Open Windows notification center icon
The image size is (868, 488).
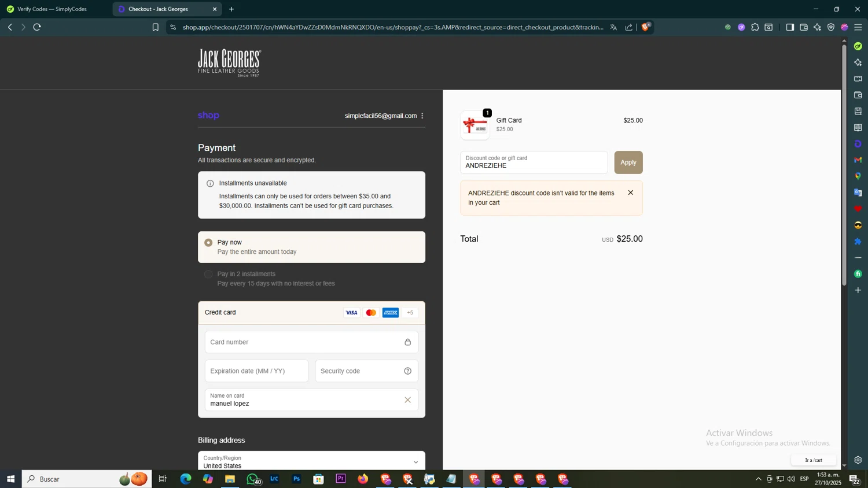click(855, 479)
